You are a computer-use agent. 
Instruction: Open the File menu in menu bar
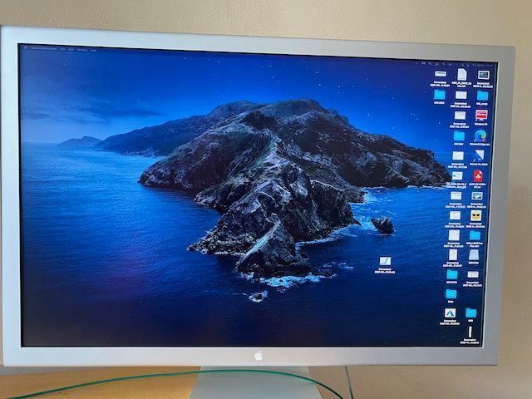(63, 51)
